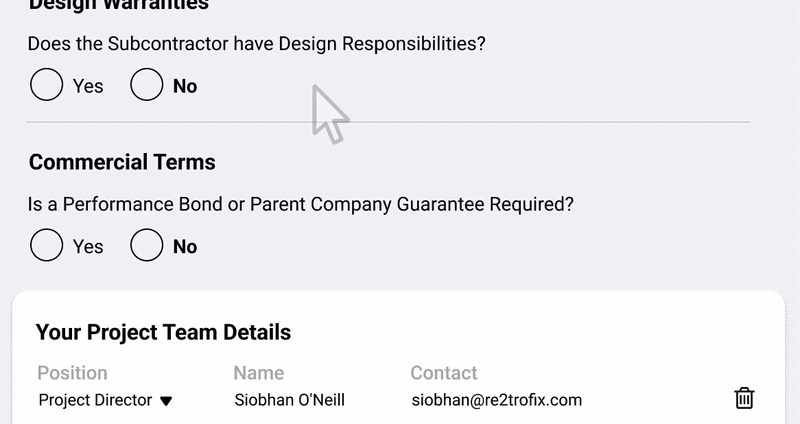Click the Performance Bond or Parent Company question text
The image size is (800, 424).
click(301, 204)
